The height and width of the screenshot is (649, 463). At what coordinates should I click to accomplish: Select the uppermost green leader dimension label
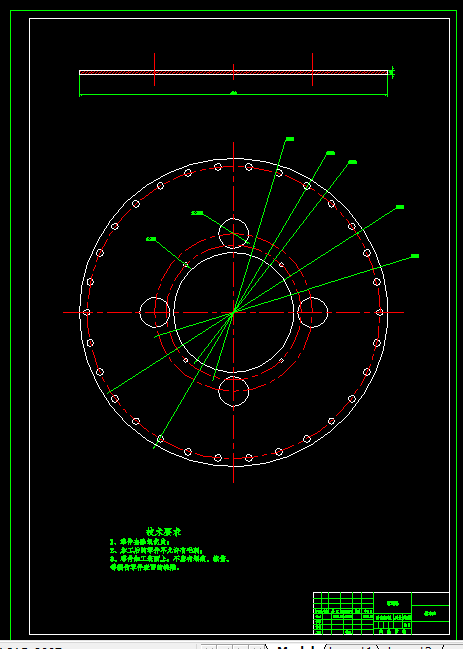290,139
